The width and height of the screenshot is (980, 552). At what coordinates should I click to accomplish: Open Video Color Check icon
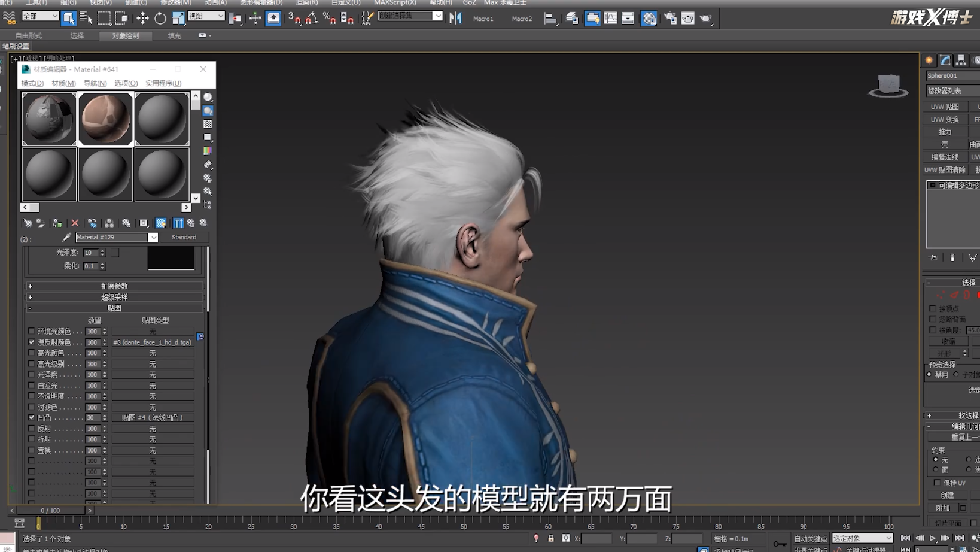click(208, 151)
